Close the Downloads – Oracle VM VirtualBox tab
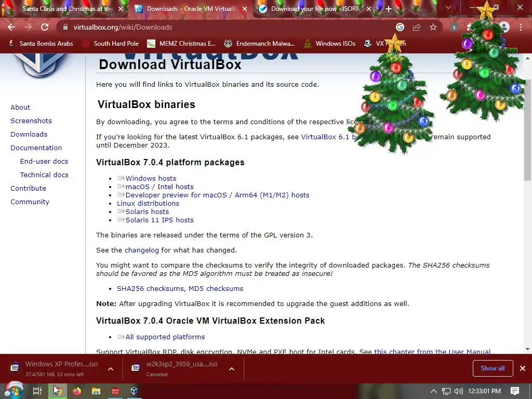The width and height of the screenshot is (532, 399). pos(245,9)
